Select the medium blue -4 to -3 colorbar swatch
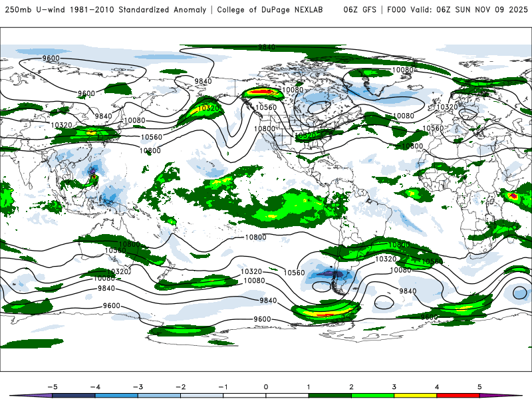Viewport: 532px width, 399px height. (116, 396)
